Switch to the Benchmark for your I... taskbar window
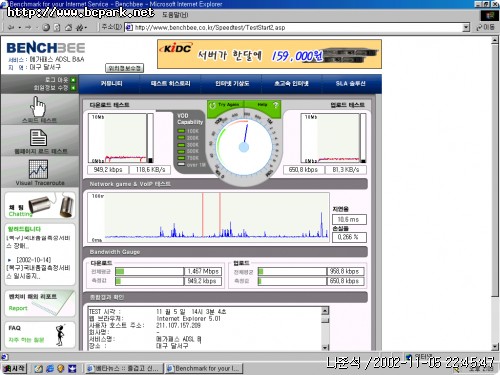Viewport: 500px width, 375px height. click(x=204, y=368)
